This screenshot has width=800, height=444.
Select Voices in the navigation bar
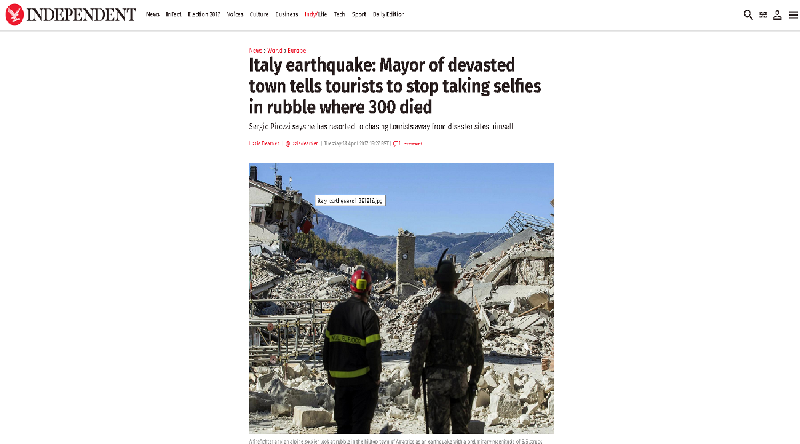click(235, 14)
